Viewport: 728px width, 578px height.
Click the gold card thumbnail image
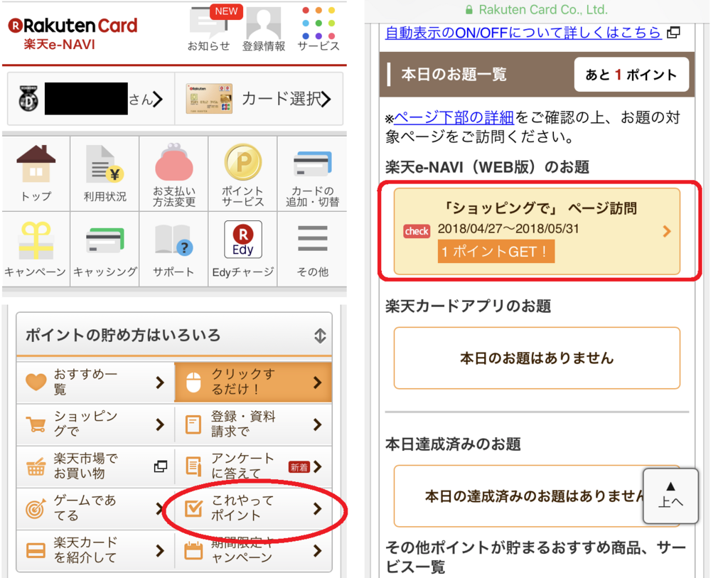point(209,98)
